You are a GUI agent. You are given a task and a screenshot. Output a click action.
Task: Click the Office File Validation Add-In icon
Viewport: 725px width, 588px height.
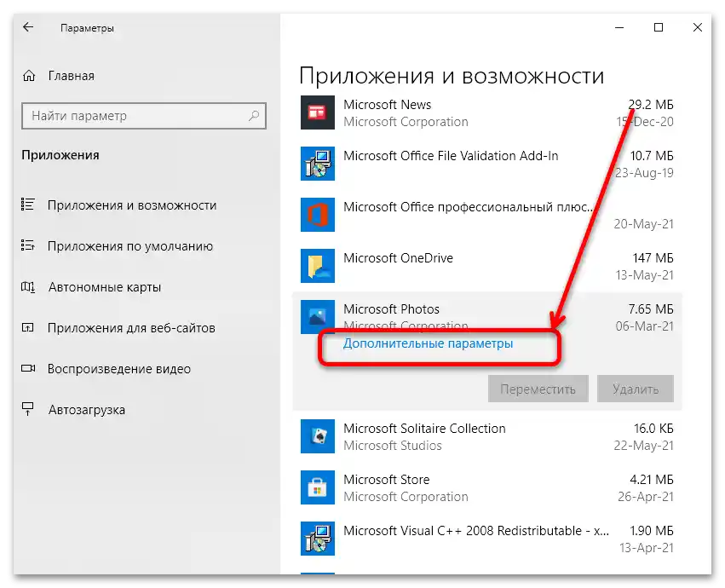coord(318,164)
